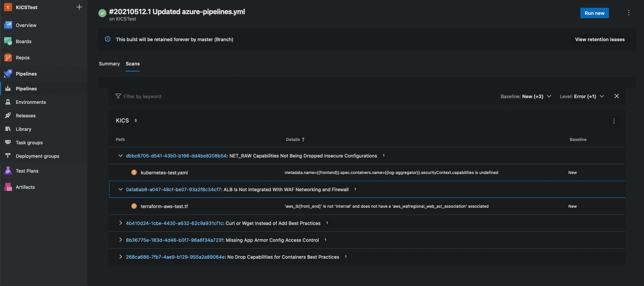Go to Releases in the sidebar
Image resolution: width=644 pixels, height=286 pixels.
click(26, 116)
